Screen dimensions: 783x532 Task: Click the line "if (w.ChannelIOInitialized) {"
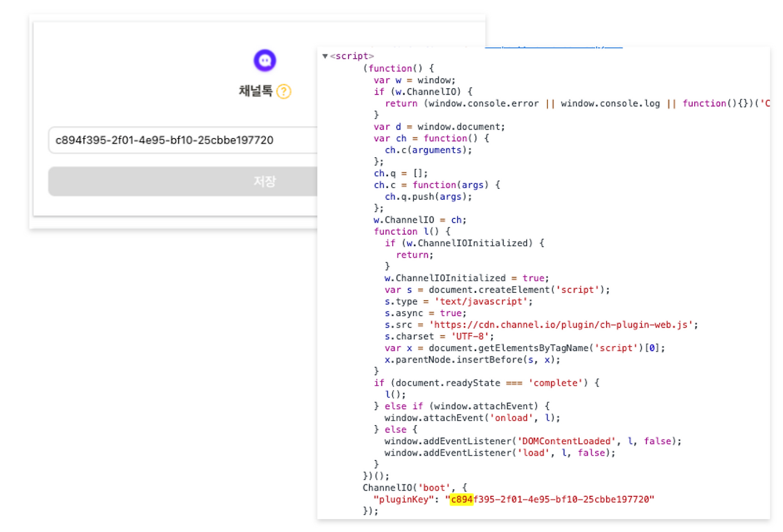pos(464,243)
